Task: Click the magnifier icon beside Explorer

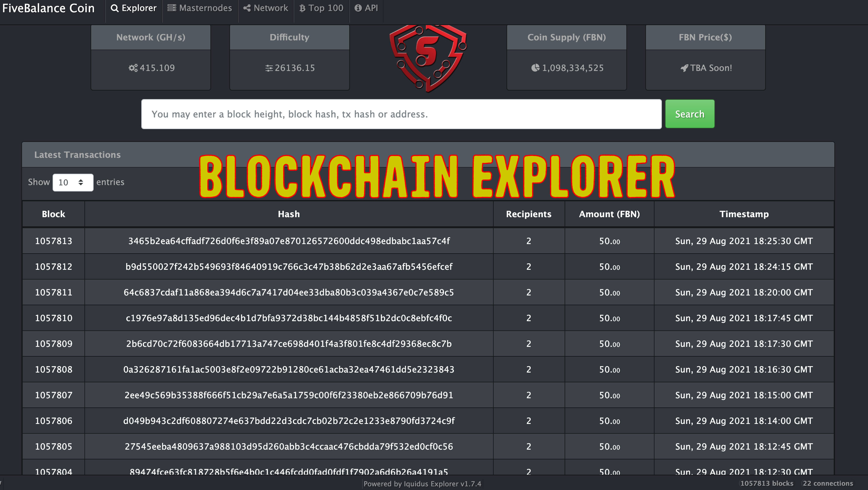Action: pyautogui.click(x=114, y=8)
